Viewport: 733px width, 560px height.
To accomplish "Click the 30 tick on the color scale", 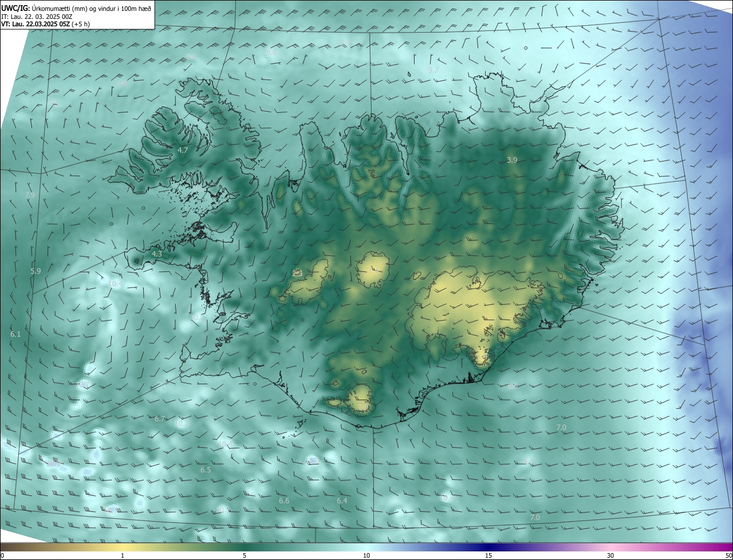I will pos(610,555).
